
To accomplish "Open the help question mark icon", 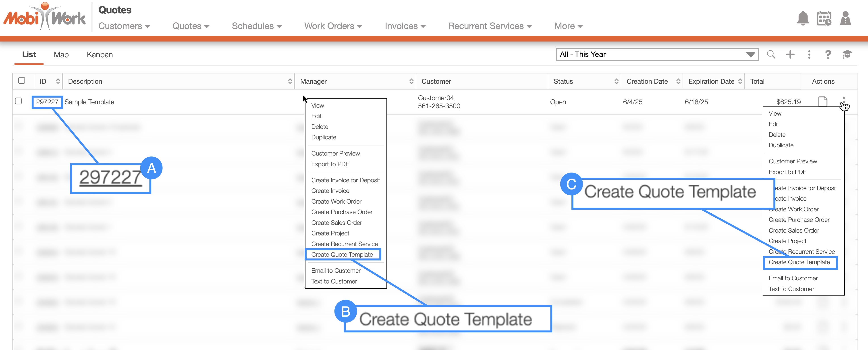I will (x=828, y=54).
